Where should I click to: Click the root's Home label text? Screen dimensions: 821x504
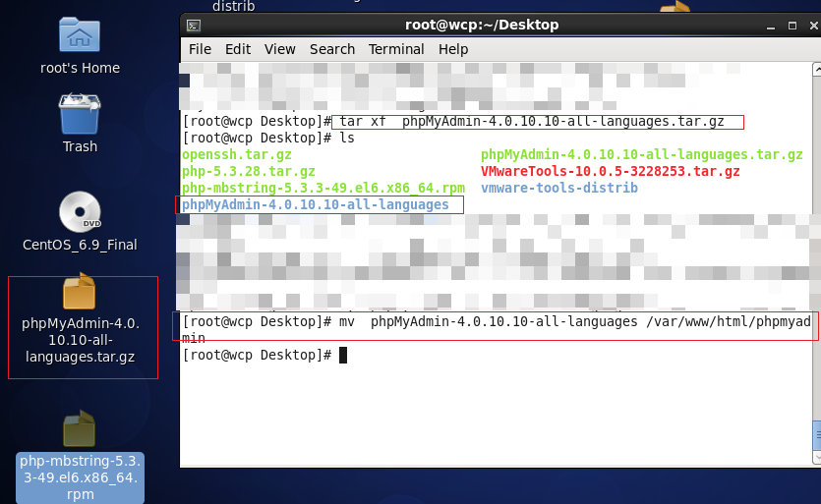pyautogui.click(x=80, y=68)
